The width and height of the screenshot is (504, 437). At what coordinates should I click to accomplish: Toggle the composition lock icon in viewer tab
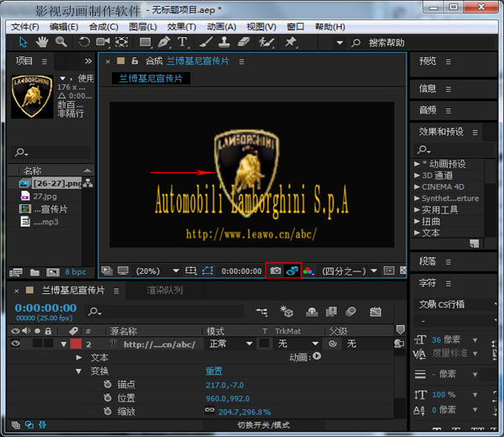(x=134, y=61)
